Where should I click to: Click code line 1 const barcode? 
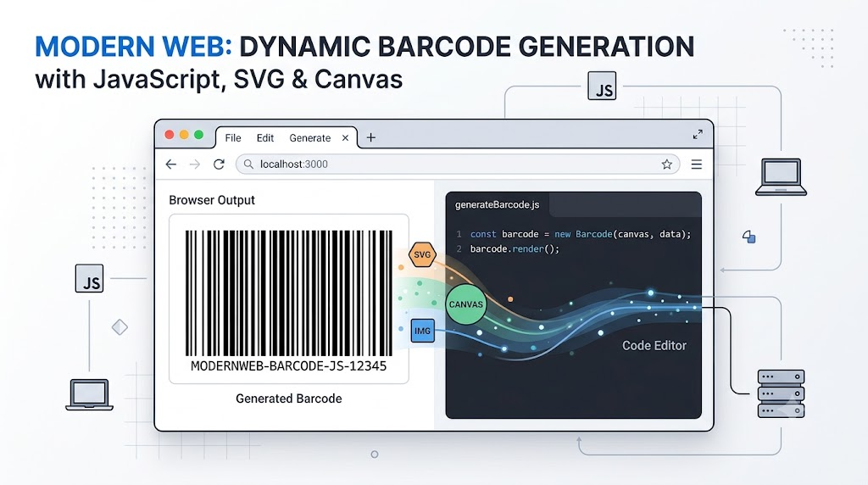pyautogui.click(x=580, y=234)
